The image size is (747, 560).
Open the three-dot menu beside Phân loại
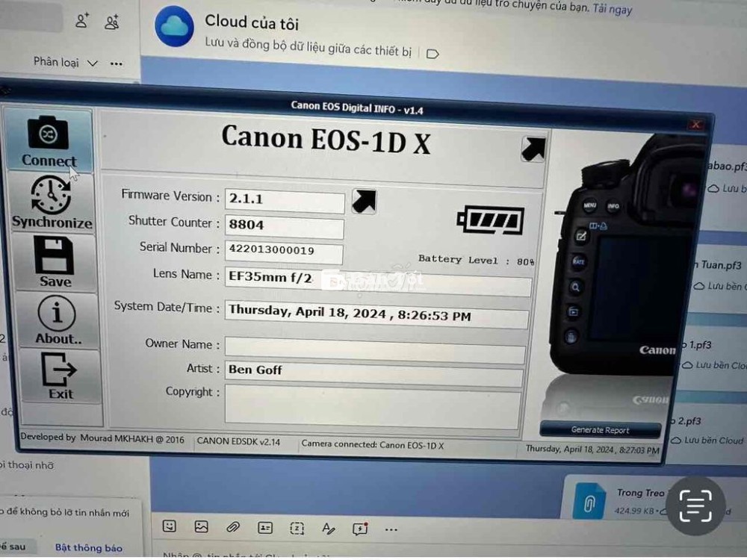pyautogui.click(x=117, y=63)
